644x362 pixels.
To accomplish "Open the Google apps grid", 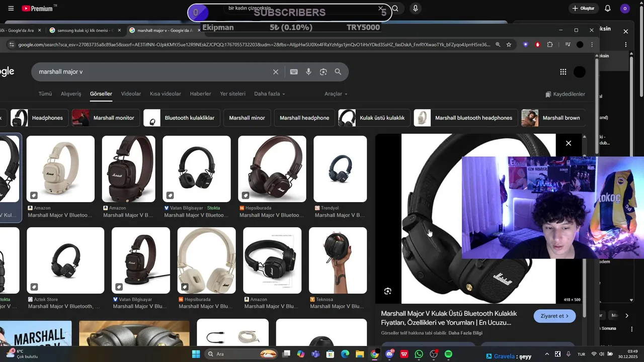I will coord(563,72).
